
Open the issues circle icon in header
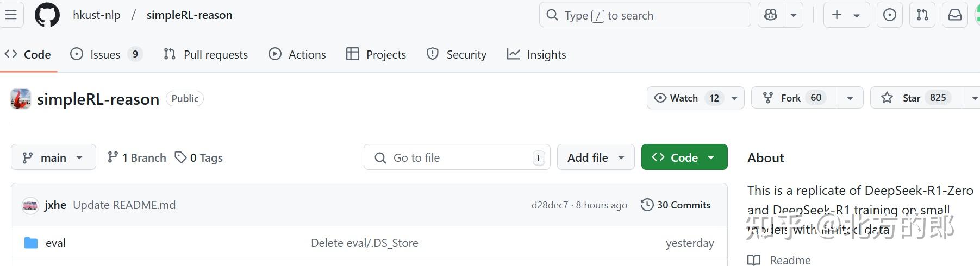[x=889, y=15]
